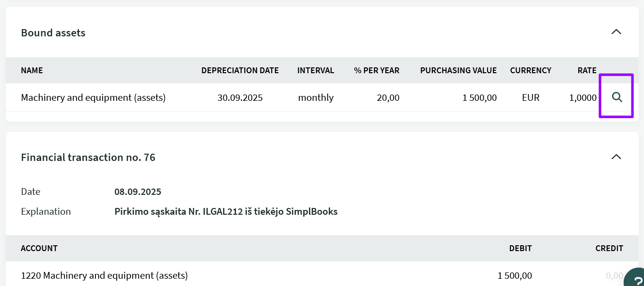Click the INTERVAL column header
The width and height of the screenshot is (644, 286).
click(316, 70)
